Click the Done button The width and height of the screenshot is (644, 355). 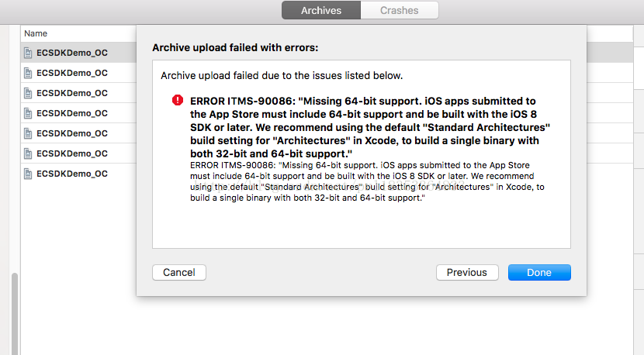[x=539, y=273]
